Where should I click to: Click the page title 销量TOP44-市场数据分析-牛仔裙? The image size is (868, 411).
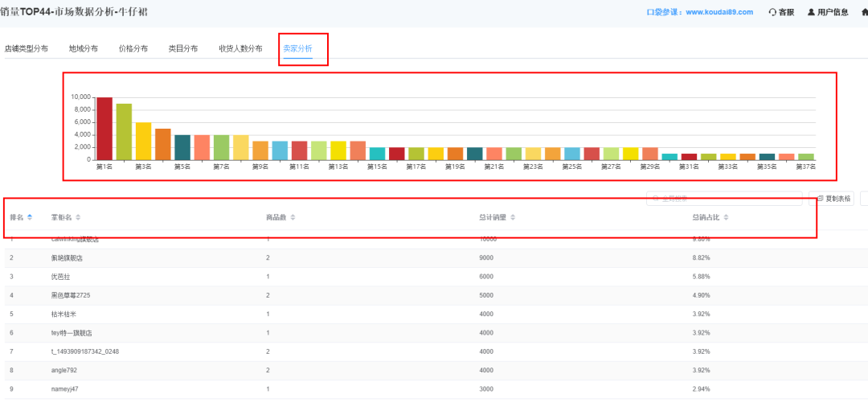[x=74, y=11]
